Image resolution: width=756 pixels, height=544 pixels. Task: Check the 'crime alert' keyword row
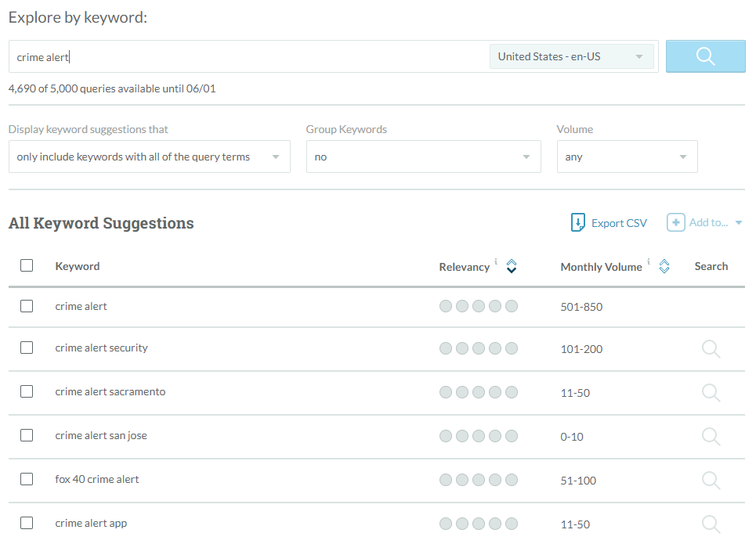(27, 307)
